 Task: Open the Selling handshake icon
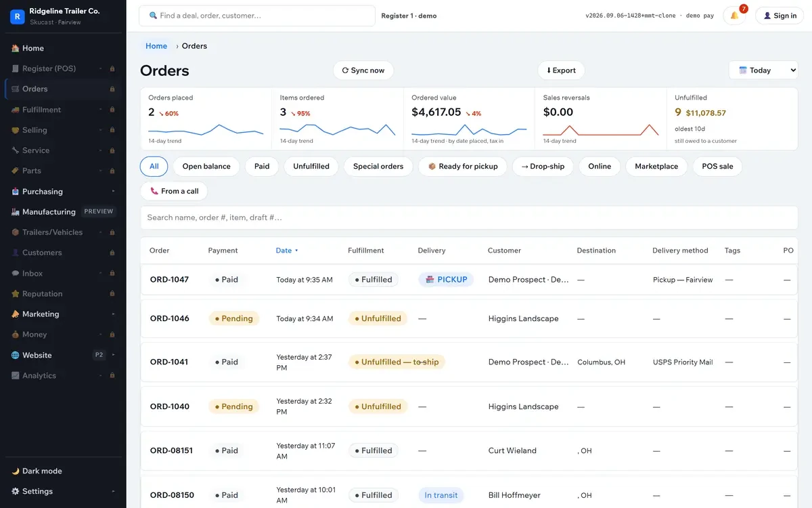[15, 130]
